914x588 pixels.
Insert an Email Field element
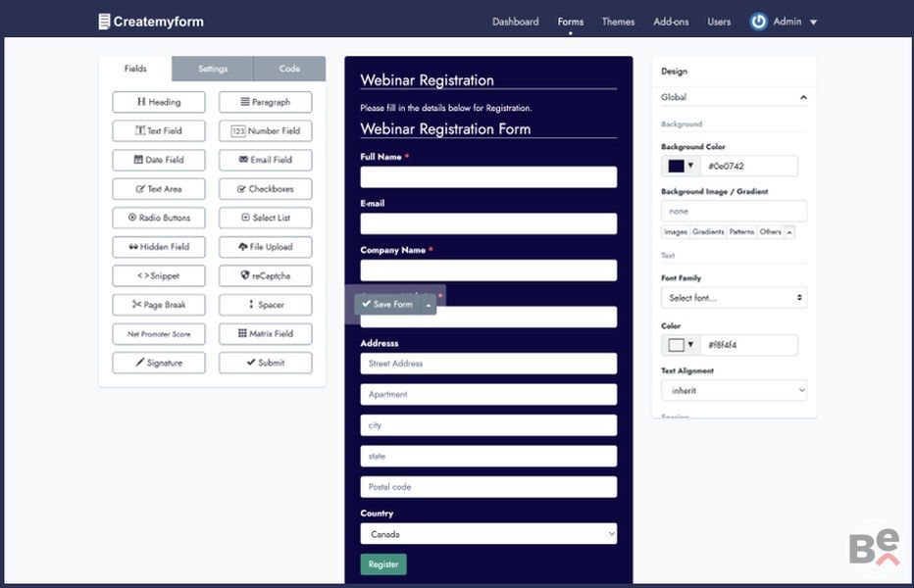click(x=265, y=160)
